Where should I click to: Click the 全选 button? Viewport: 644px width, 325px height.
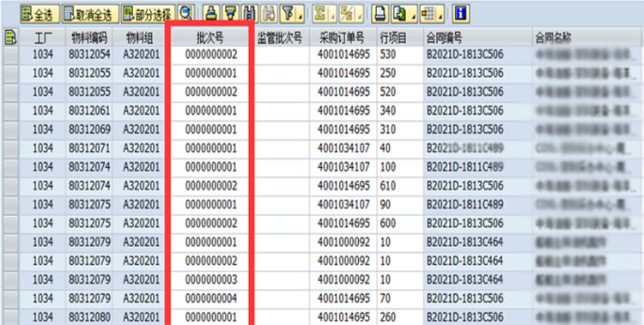pos(39,15)
